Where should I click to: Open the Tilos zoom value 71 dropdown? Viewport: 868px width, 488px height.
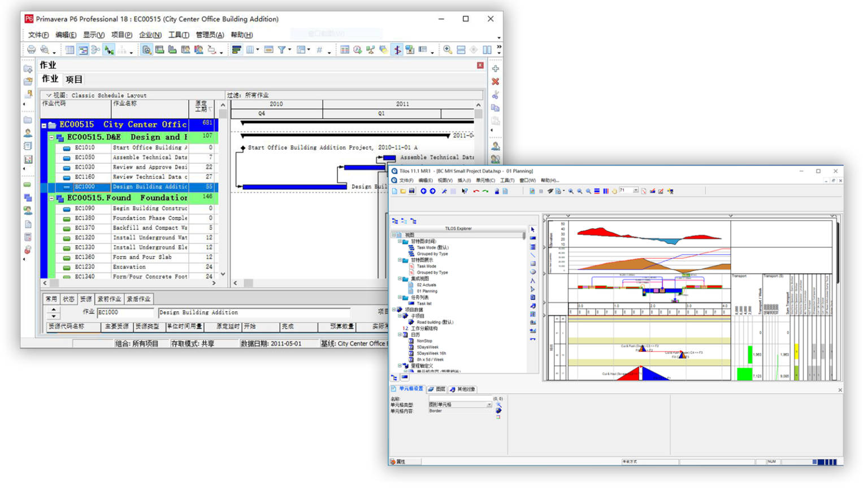point(636,191)
